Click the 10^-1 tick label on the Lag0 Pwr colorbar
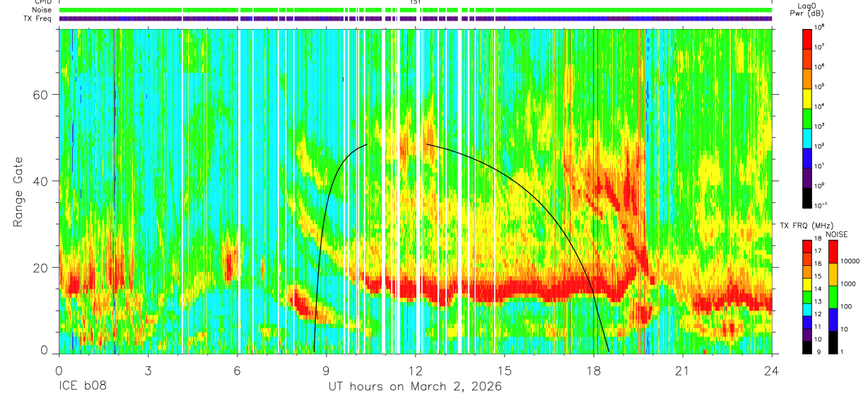The image size is (868, 401). (821, 205)
